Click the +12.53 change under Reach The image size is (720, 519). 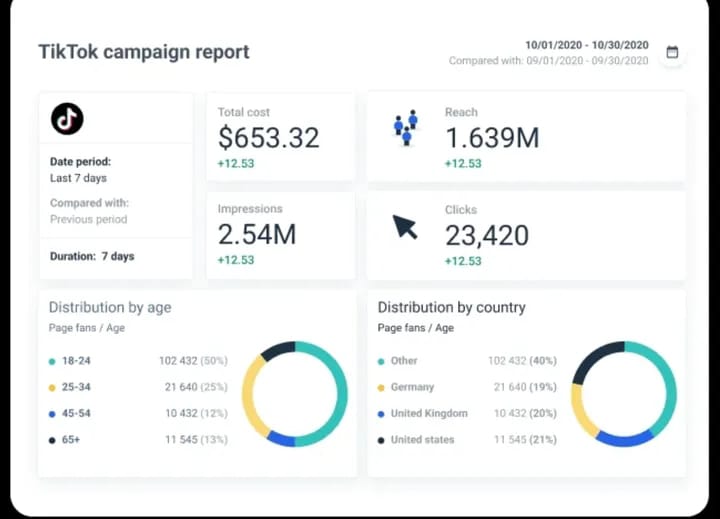(x=463, y=164)
